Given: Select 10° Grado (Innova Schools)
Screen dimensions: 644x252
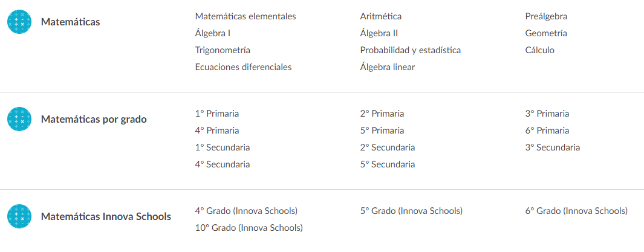Looking at the screenshot, I should coord(249,228).
